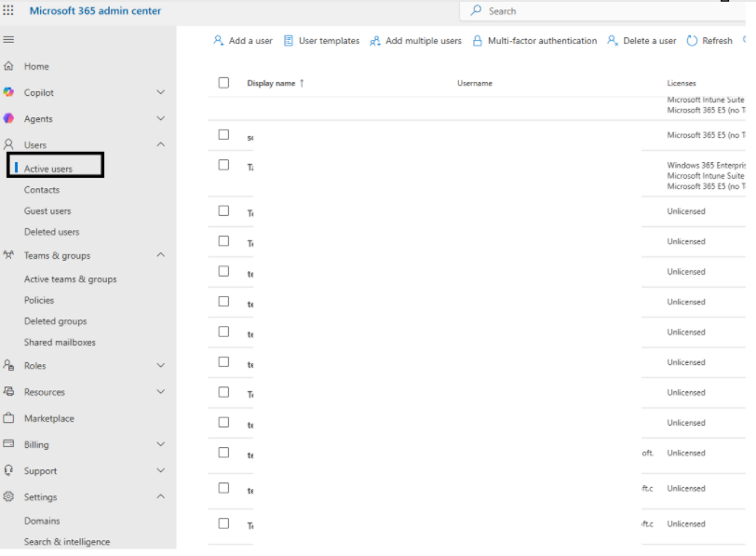Open Contacts under Users
This screenshot has height=556, width=756.
click(x=42, y=190)
